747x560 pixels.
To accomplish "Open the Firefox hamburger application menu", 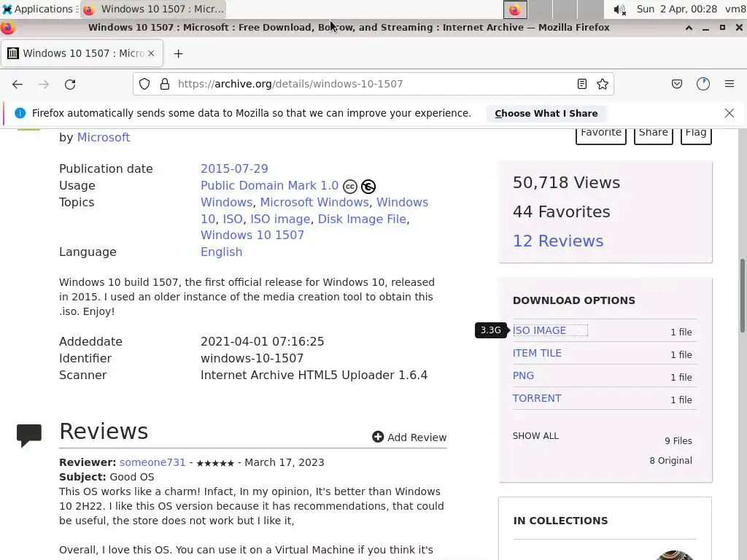I will pos(729,85).
